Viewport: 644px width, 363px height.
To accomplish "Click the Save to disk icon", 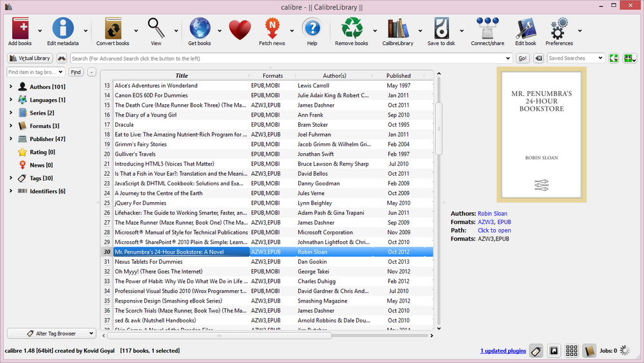I will (441, 29).
